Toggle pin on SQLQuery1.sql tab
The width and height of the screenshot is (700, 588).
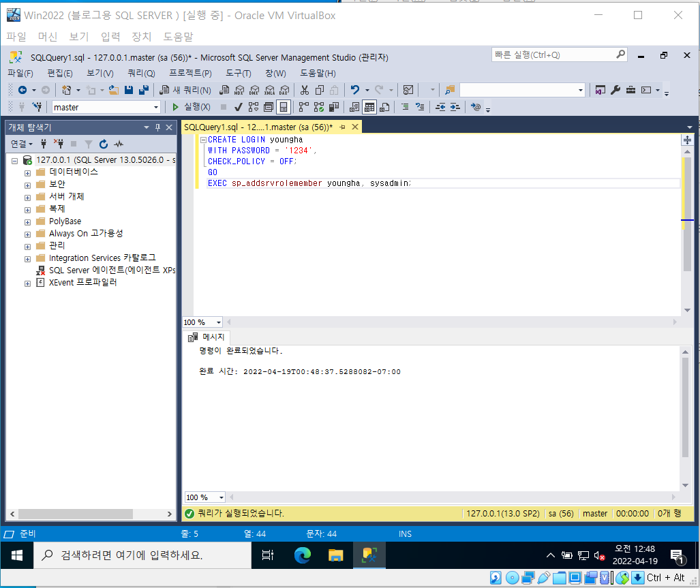click(342, 127)
